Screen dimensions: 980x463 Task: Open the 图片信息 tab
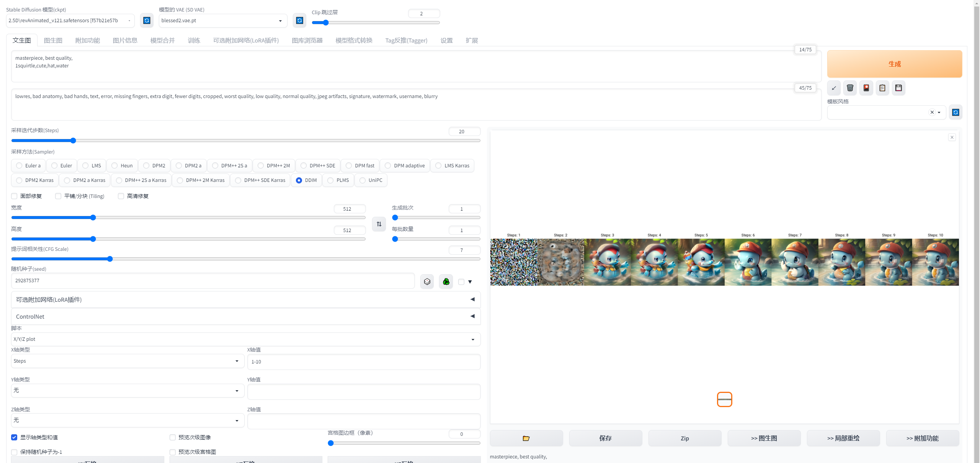[x=125, y=40]
